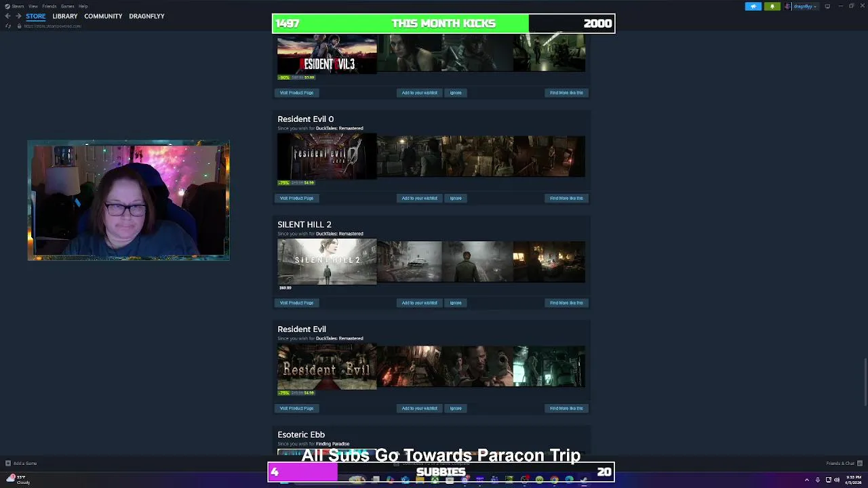Open the Resident Evil title link
Image resolution: width=868 pixels, height=488 pixels.
coord(302,329)
